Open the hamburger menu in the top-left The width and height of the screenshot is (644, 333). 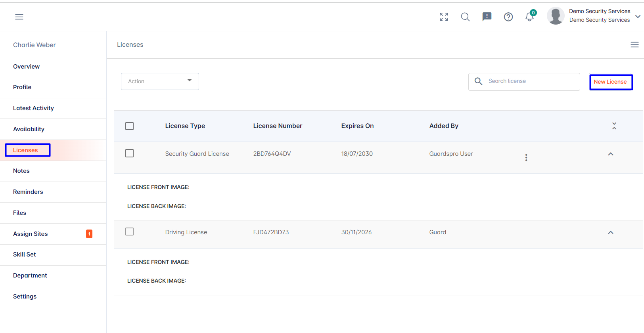(x=19, y=17)
